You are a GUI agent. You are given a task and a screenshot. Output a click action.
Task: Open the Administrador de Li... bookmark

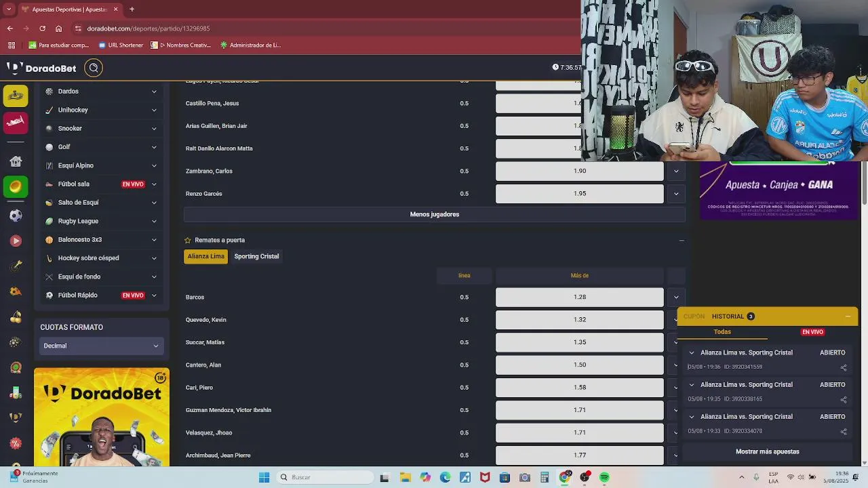(250, 45)
